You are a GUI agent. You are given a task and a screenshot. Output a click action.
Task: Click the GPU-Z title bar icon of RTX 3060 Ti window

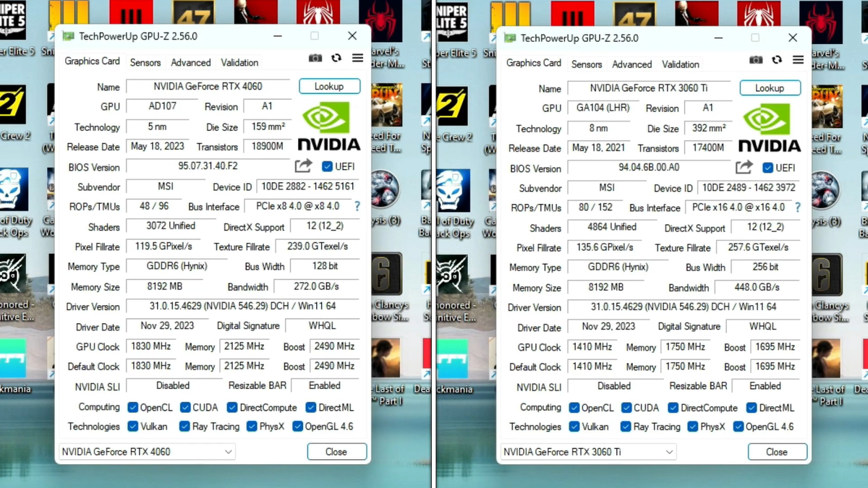tap(510, 38)
